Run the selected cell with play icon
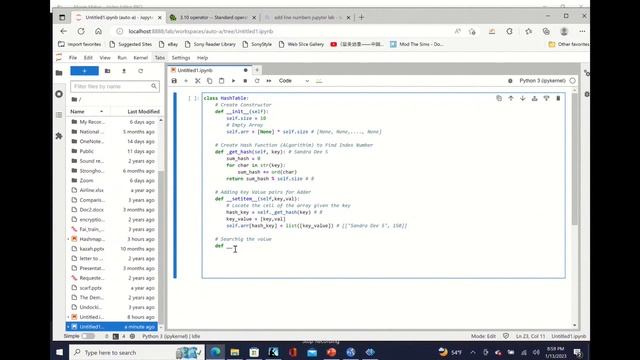640x360 pixels. click(x=233, y=81)
